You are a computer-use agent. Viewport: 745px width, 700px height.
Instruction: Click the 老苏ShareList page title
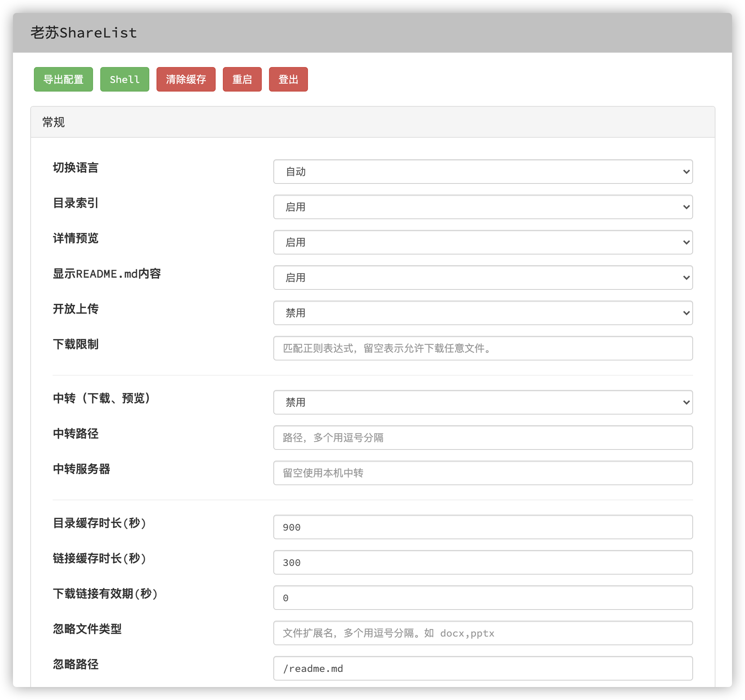pos(84,33)
